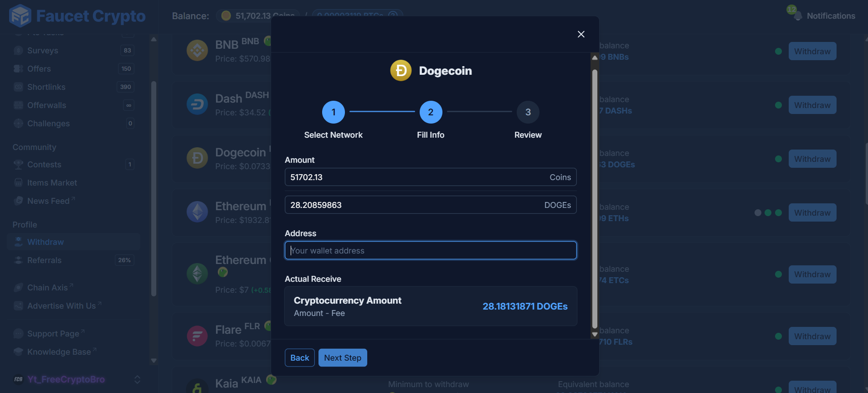
Task: Click the Coins amount input field
Action: pos(431,177)
